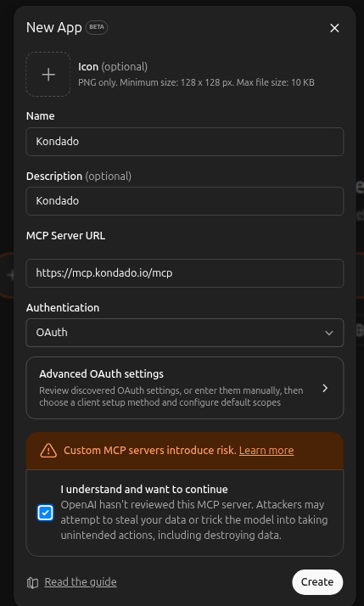Uncheck I understand and want to continue
The image size is (364, 606).
pos(45,513)
